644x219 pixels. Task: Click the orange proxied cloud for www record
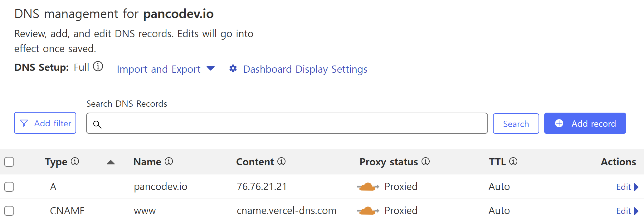click(368, 211)
